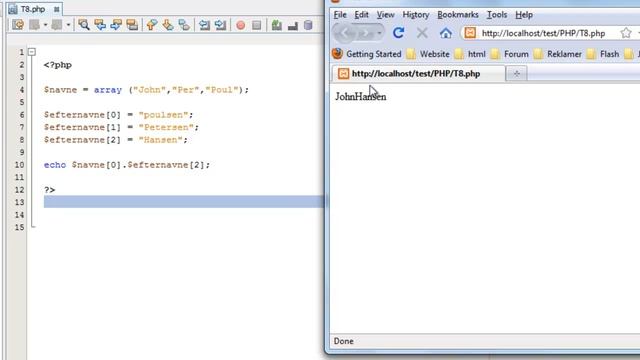640x360 pixels.
Task: Click the Find Next Occurrence icon
Action: [x=116, y=25]
